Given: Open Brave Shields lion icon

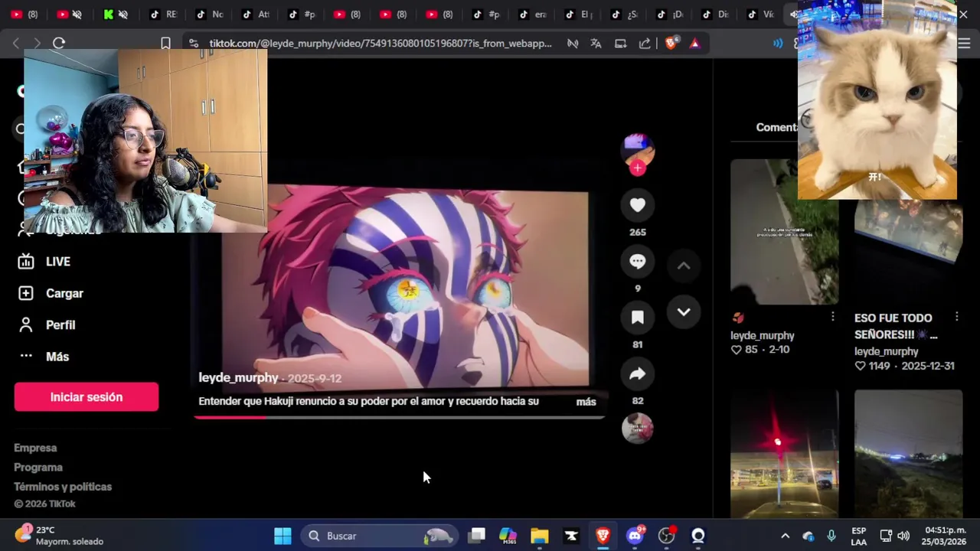Looking at the screenshot, I should coord(671,44).
